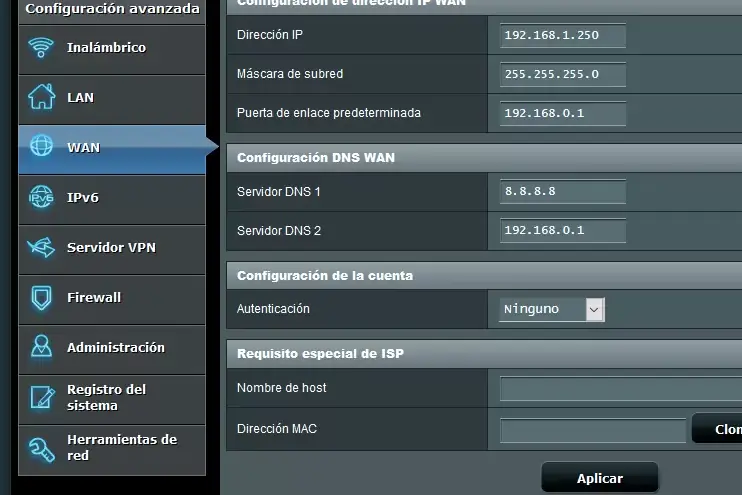742x495 pixels.
Task: Click the Firewall shield icon
Action: (42, 298)
